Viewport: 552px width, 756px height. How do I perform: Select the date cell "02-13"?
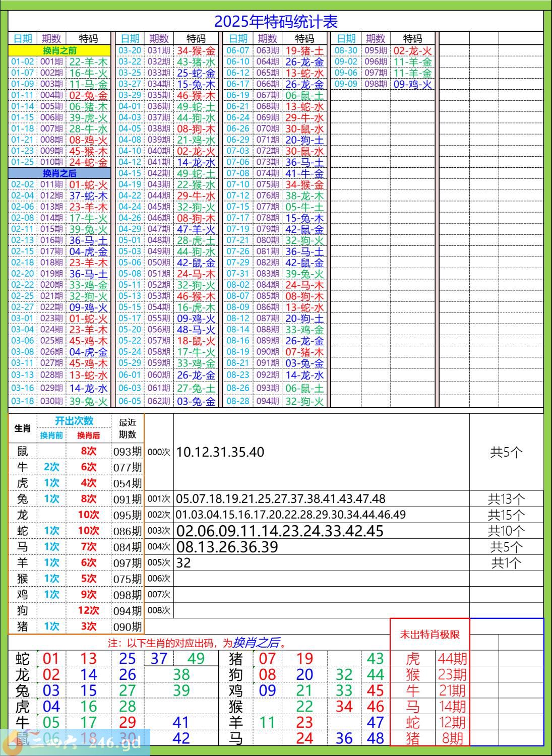tap(23, 240)
